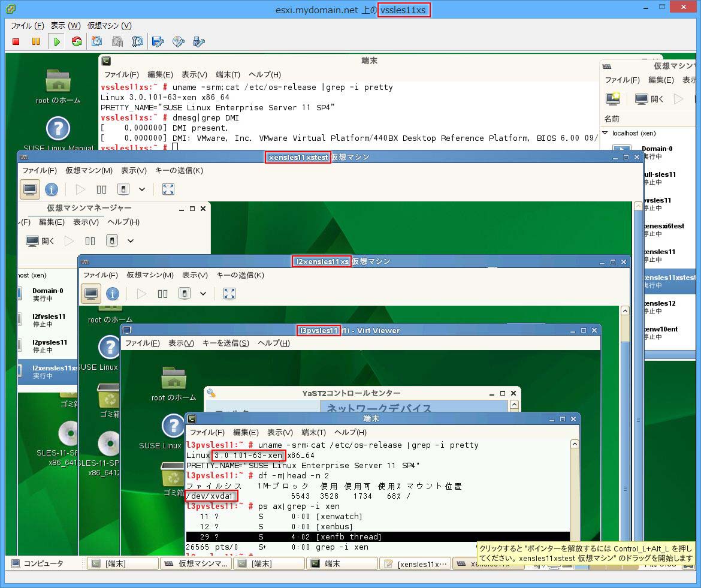The height and width of the screenshot is (588, 701).
Task: Show graphical console in xensles11xstest window toolbar
Action: coord(30,189)
